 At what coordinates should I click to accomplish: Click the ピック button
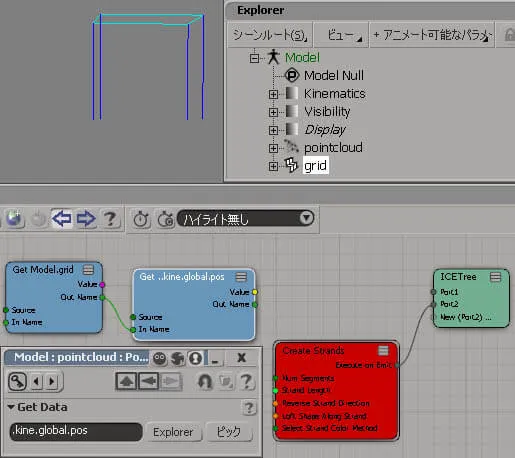point(229,432)
